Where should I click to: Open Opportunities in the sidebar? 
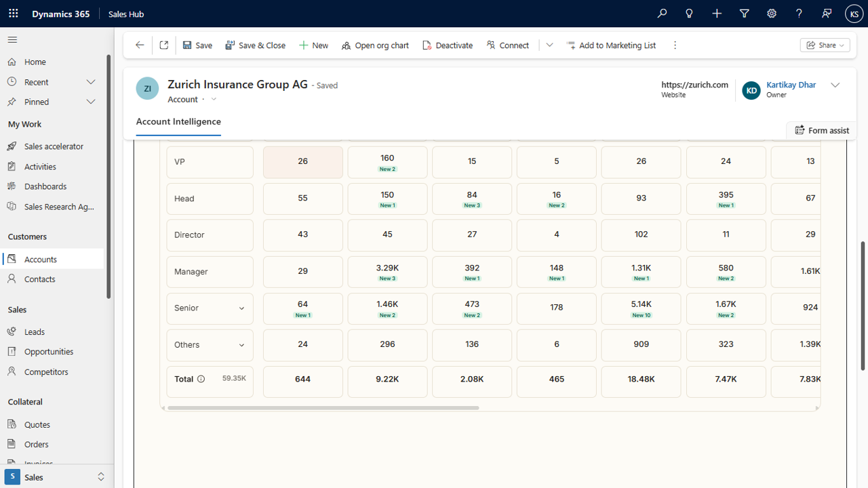click(x=49, y=352)
